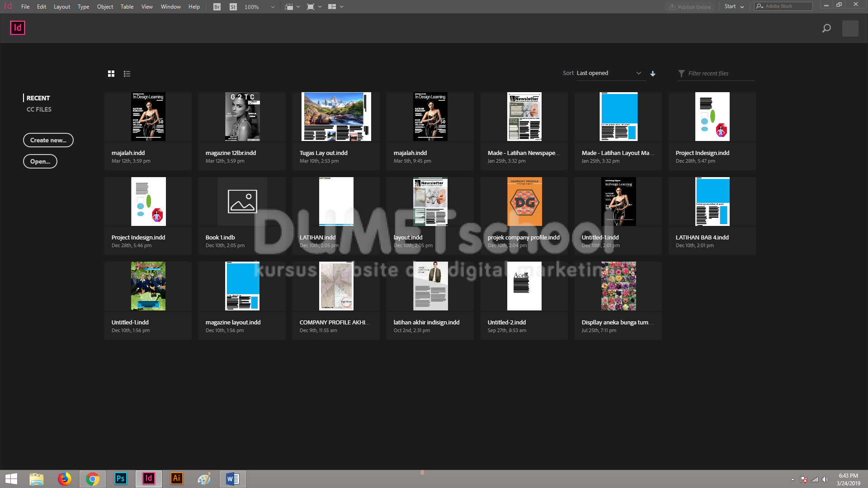The height and width of the screenshot is (488, 868).
Task: Open Made - Latihan Newspaper thumbnail
Action: click(524, 117)
